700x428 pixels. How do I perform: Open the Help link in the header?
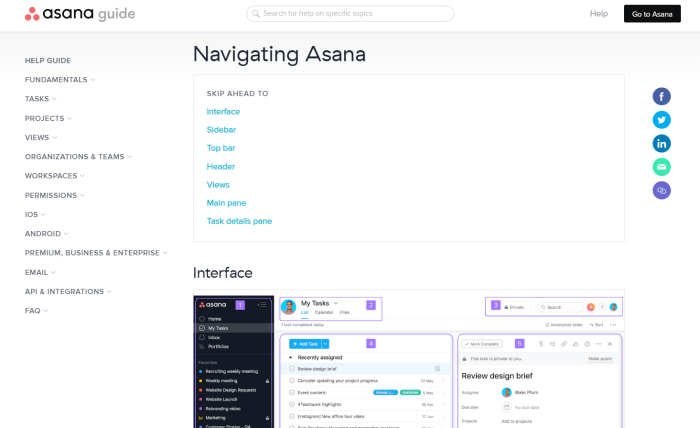[x=599, y=14]
